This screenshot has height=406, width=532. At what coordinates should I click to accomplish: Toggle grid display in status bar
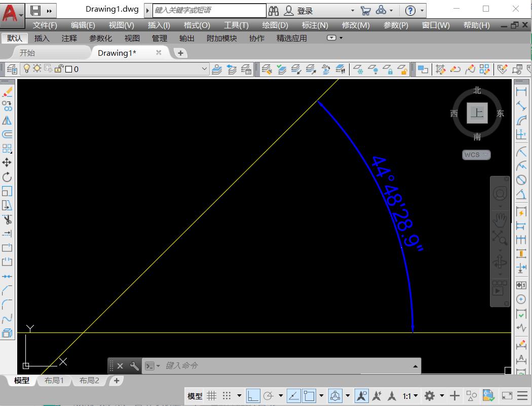click(x=212, y=396)
